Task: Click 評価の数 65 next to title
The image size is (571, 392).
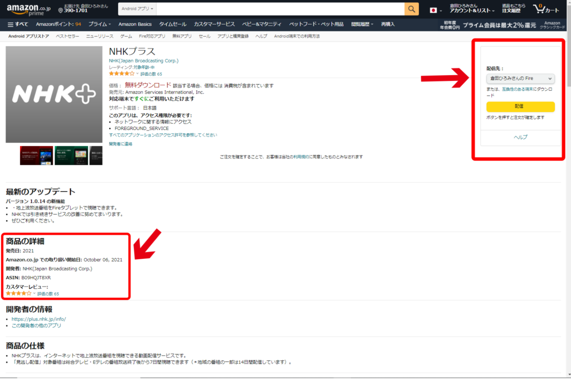Action: coord(151,74)
